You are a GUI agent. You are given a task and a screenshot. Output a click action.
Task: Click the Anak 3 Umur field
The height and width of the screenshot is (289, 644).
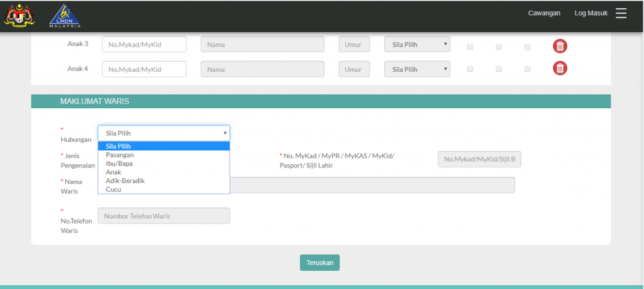(354, 45)
